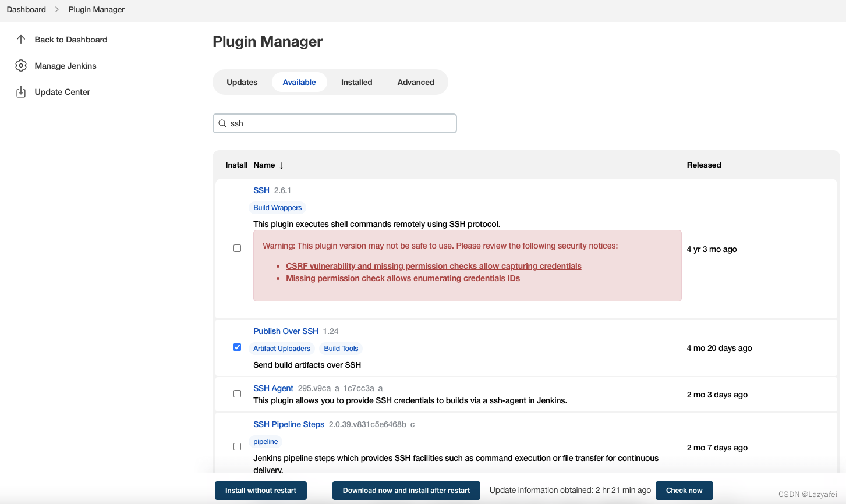Click the '4 mo 20 days ago' release date
Viewport: 846px width, 504px height.
click(x=719, y=348)
